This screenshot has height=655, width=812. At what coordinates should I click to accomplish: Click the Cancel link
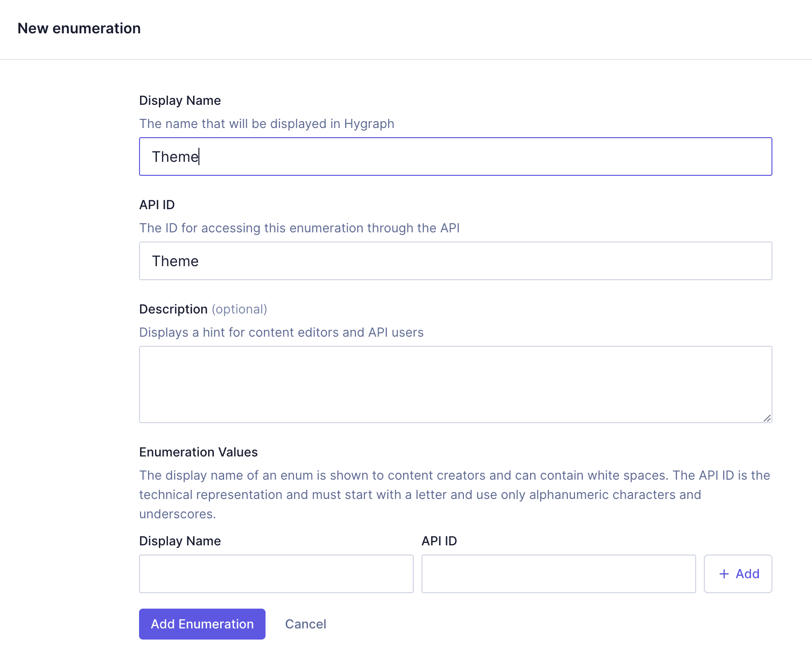pyautogui.click(x=305, y=624)
